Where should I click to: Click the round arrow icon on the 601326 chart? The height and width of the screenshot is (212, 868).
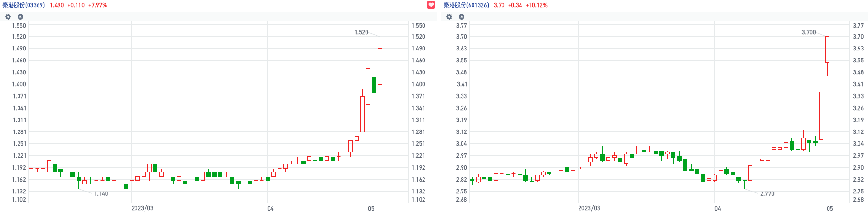coord(462,17)
